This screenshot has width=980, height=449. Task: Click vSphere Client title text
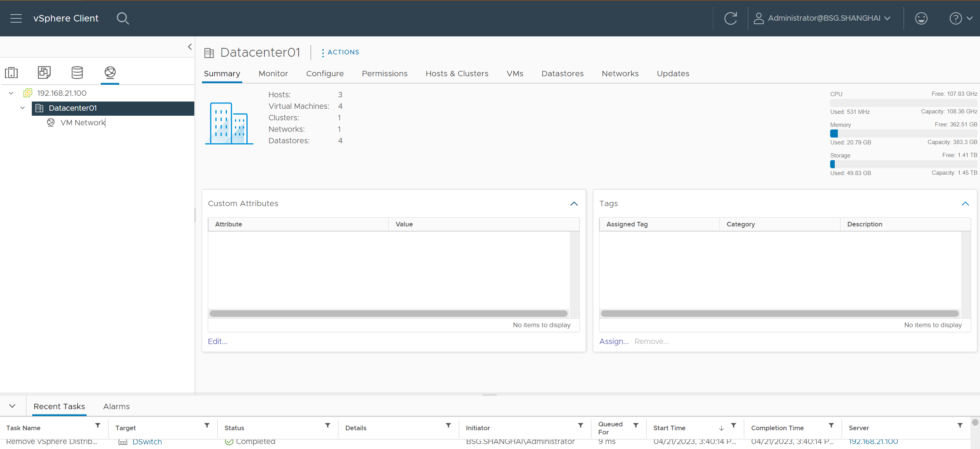tap(66, 18)
